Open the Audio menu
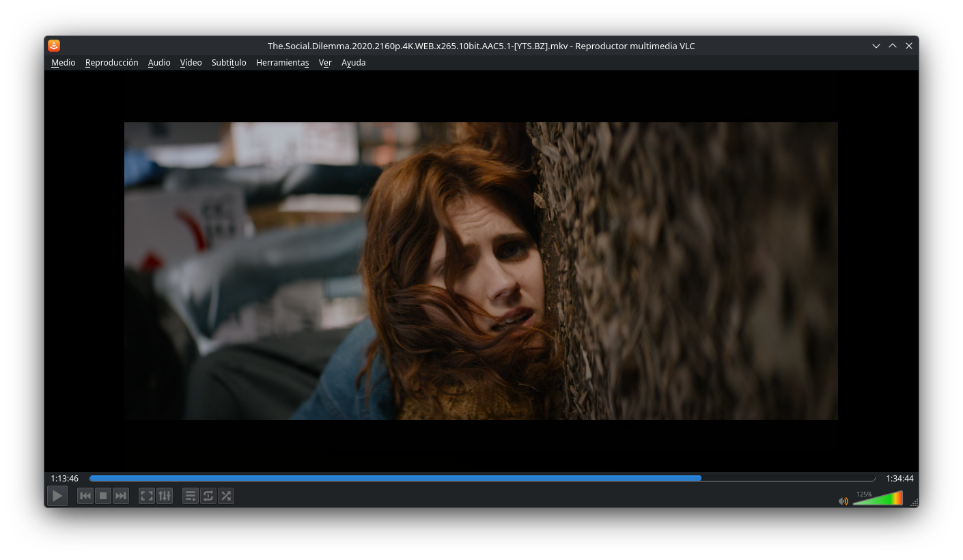The height and width of the screenshot is (560, 963). click(x=159, y=63)
